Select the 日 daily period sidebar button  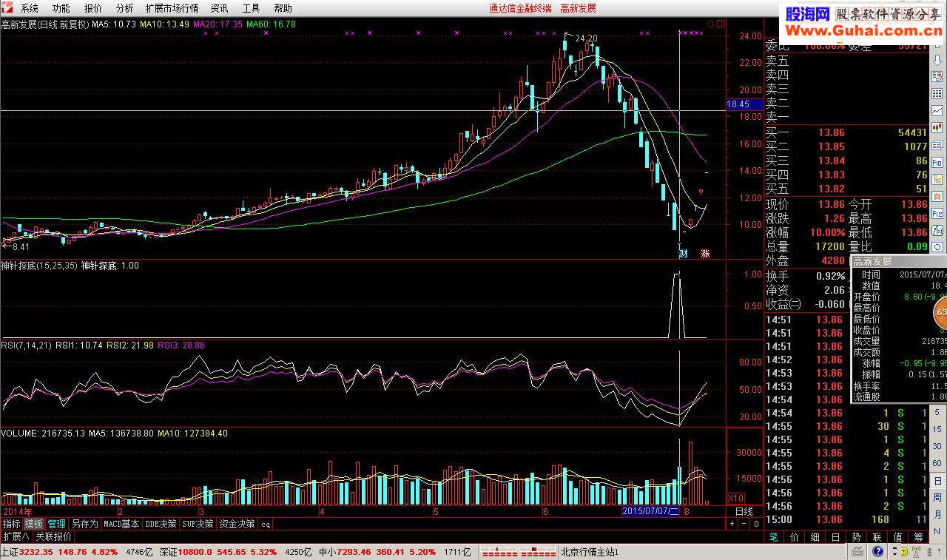[937, 481]
